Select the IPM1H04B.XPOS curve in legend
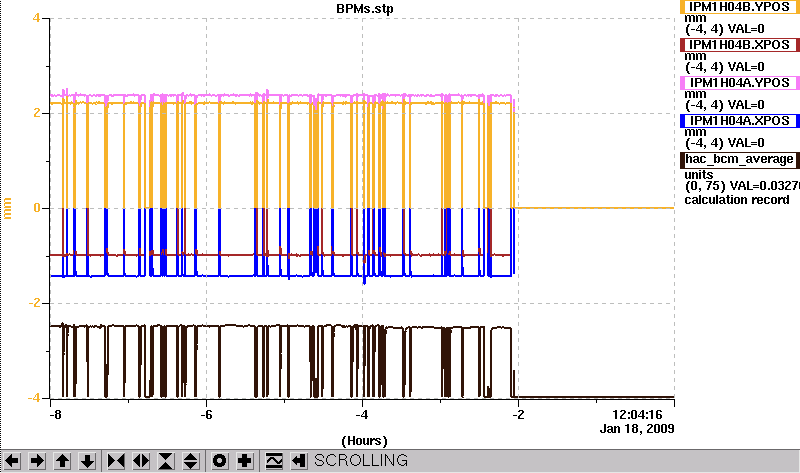 click(739, 45)
